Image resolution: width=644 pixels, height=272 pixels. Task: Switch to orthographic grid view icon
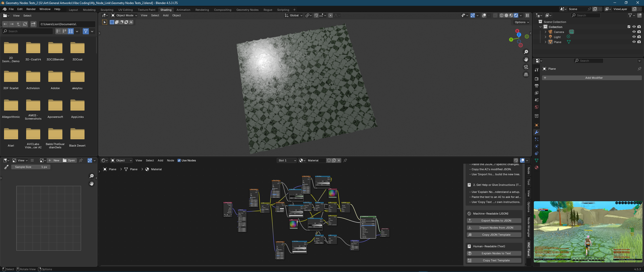pyautogui.click(x=526, y=75)
